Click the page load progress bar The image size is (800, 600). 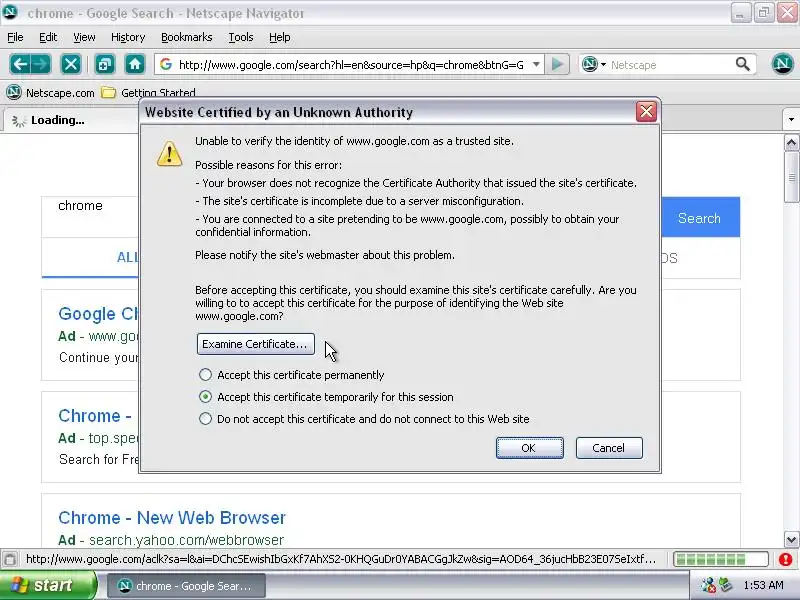click(x=720, y=559)
